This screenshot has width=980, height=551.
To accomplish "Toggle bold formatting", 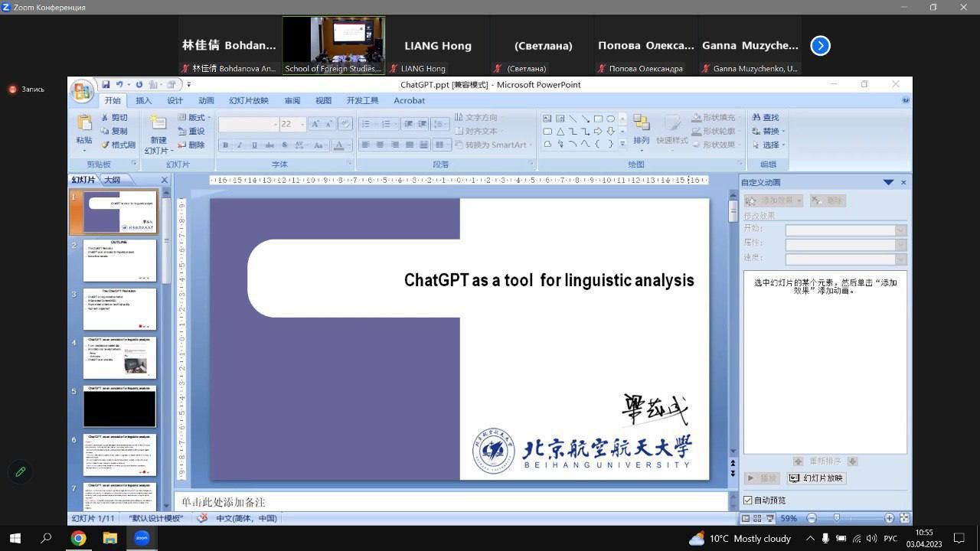I will (225, 145).
